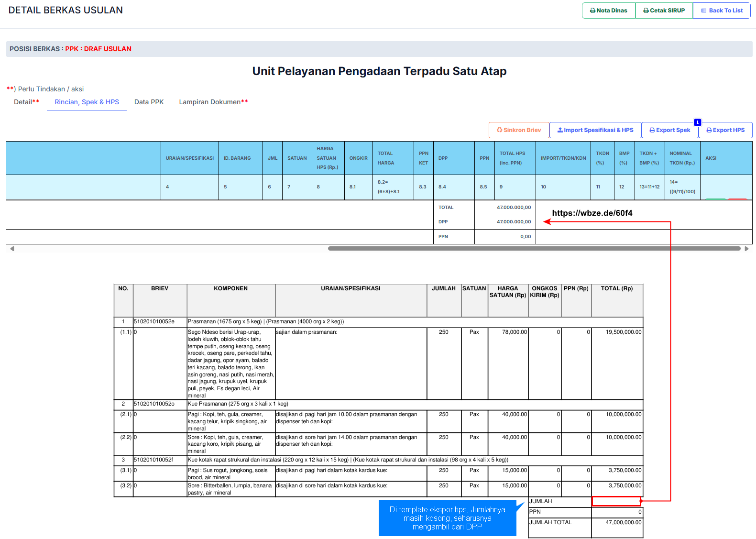Click the printer icon on Export Spek
The width and height of the screenshot is (756, 539).
coord(652,130)
